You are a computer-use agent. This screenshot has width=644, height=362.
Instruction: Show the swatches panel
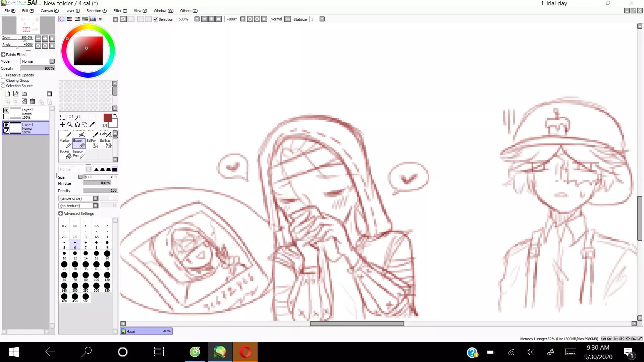pos(93,19)
